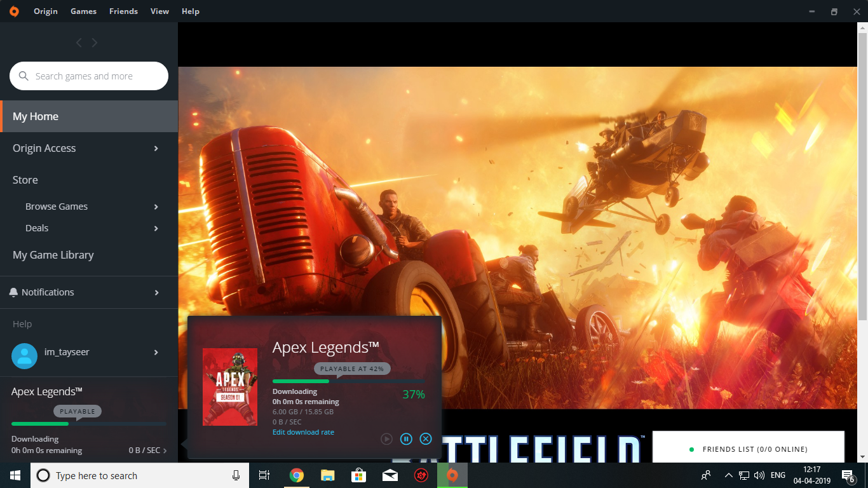The width and height of the screenshot is (868, 488).
Task: Click the Windows Start button
Action: tap(15, 475)
